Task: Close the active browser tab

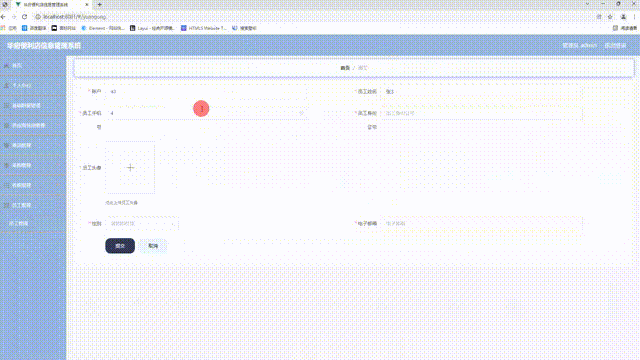Action: (87, 4)
